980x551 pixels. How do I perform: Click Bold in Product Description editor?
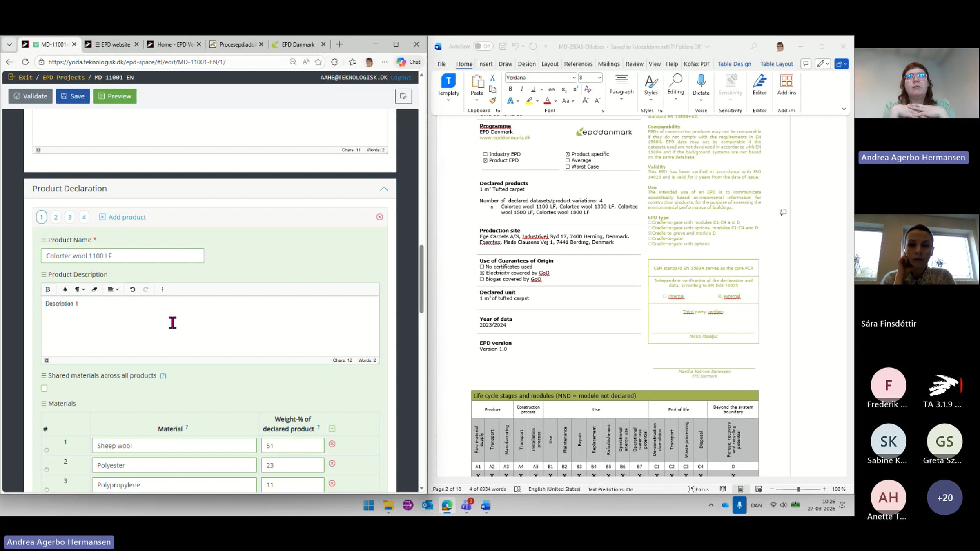click(48, 289)
